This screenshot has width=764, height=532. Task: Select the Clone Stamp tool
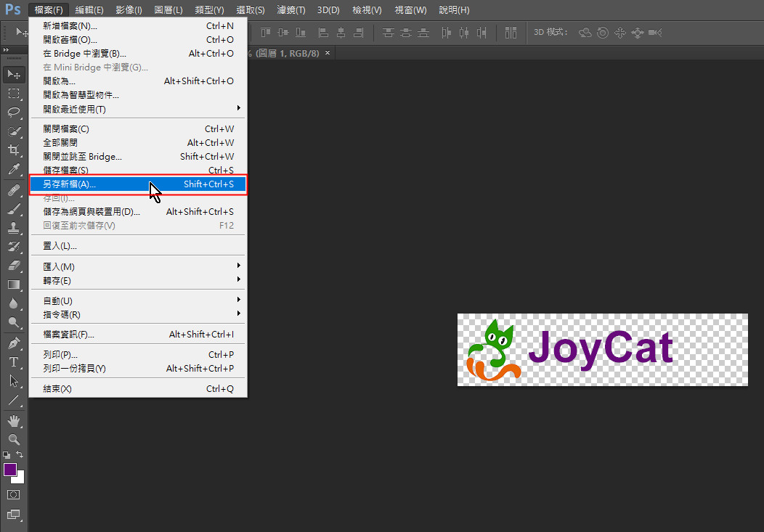[x=14, y=228]
